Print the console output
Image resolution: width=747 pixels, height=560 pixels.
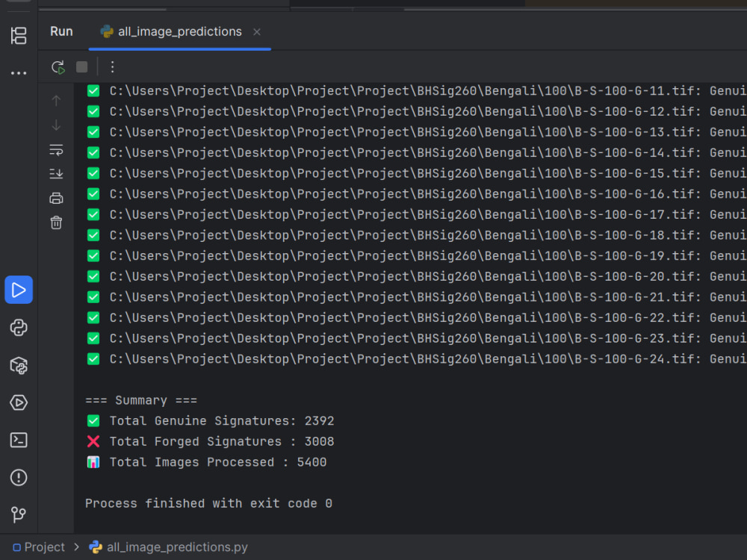tap(56, 198)
